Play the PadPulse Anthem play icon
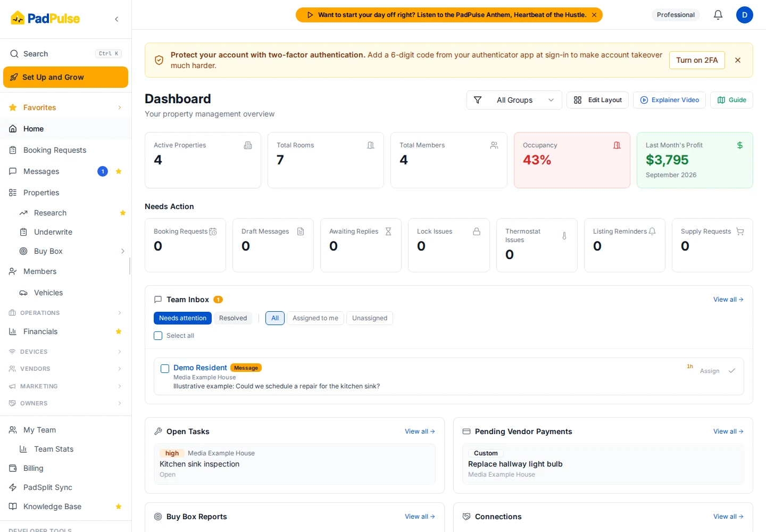This screenshot has height=532, width=766. [310, 15]
